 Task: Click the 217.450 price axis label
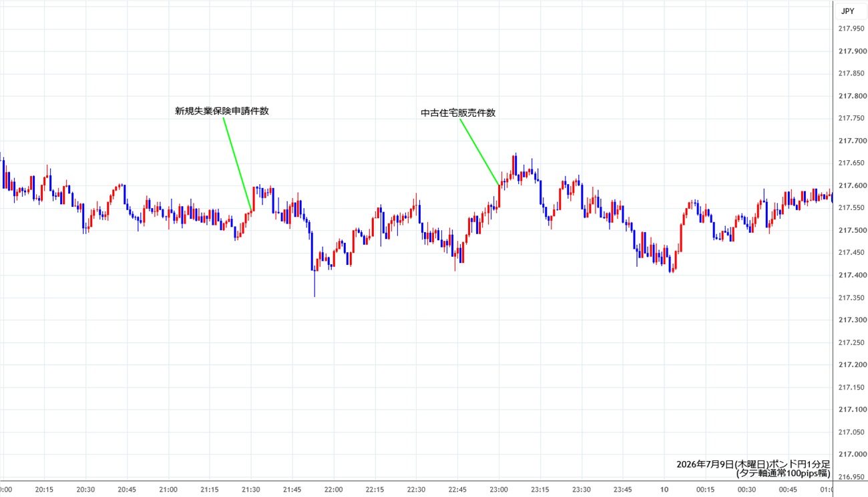point(851,252)
